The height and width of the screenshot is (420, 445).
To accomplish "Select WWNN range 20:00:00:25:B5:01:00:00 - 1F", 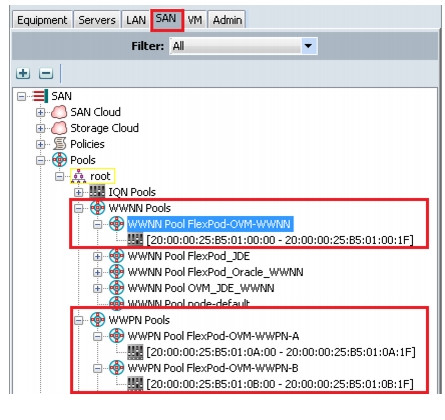I will pyautogui.click(x=280, y=240).
